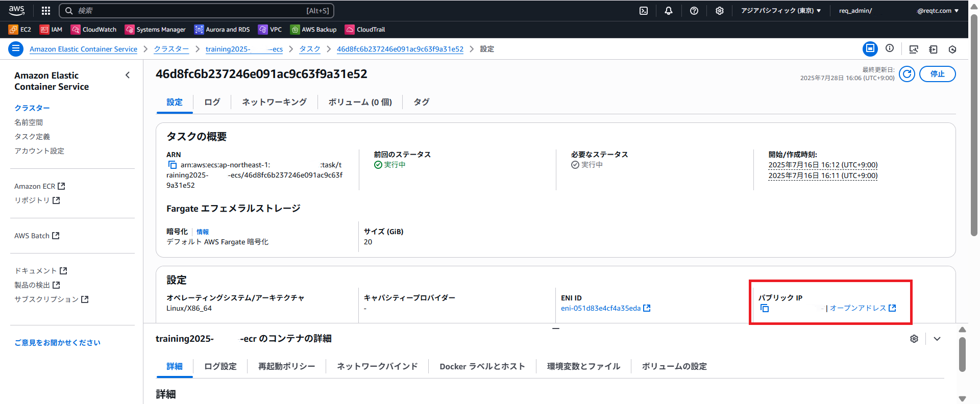
Task: Open 名前空間 in side navigation
Action: [x=29, y=122]
